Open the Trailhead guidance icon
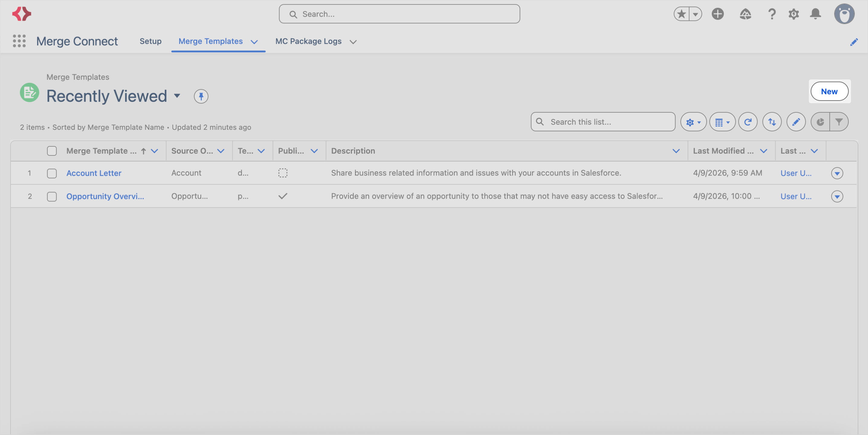The width and height of the screenshot is (868, 435). tap(745, 14)
